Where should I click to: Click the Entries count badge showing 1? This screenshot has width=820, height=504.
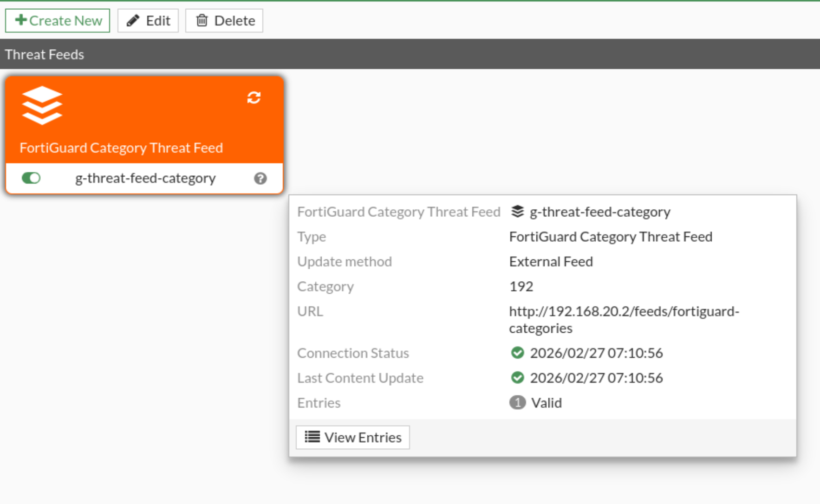tap(517, 402)
